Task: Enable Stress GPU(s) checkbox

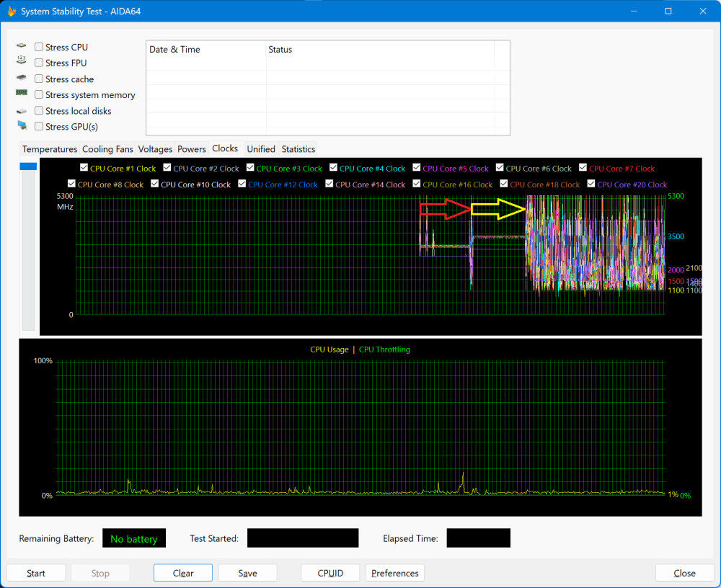Action: (x=39, y=126)
